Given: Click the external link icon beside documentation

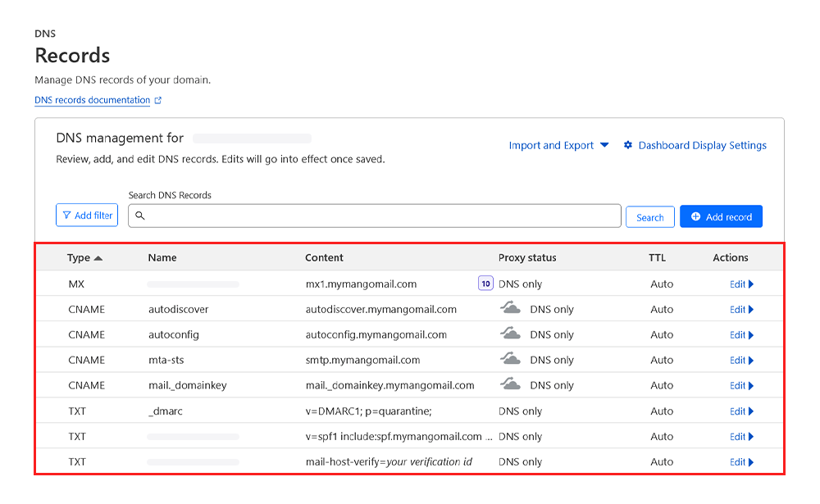Looking at the screenshot, I should [158, 100].
